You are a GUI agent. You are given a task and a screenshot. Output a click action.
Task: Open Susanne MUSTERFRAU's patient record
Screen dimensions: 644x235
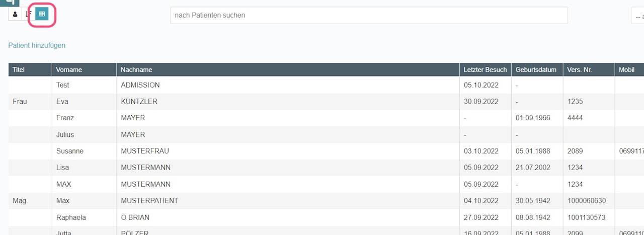click(144, 151)
